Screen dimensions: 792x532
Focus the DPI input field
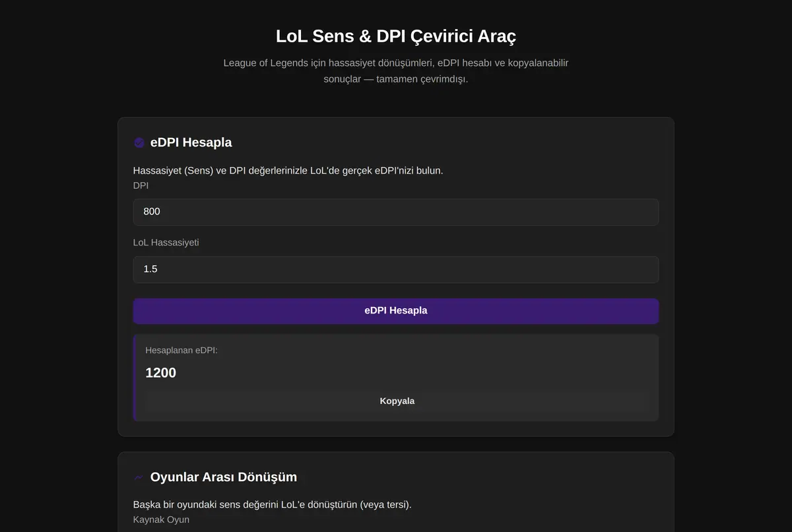pos(396,212)
